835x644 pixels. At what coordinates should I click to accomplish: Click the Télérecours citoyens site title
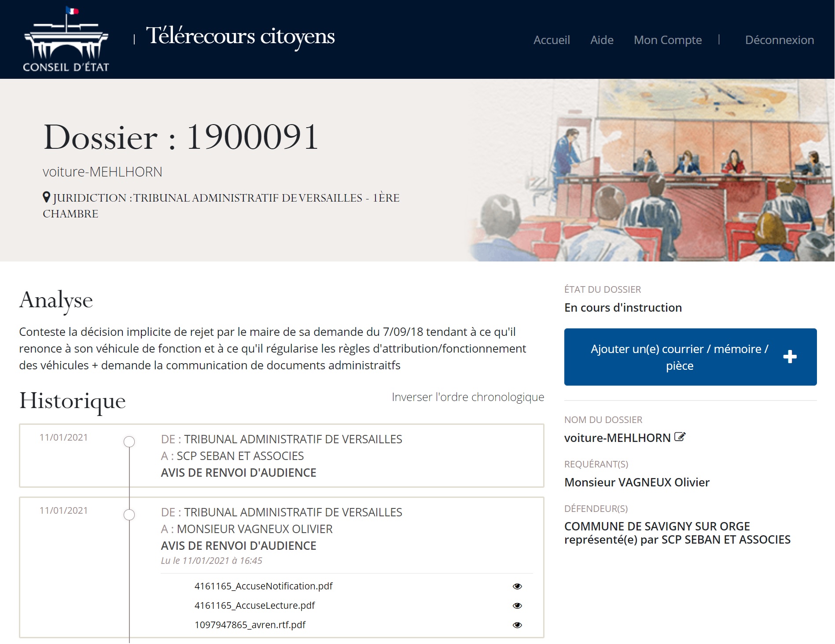pos(240,37)
